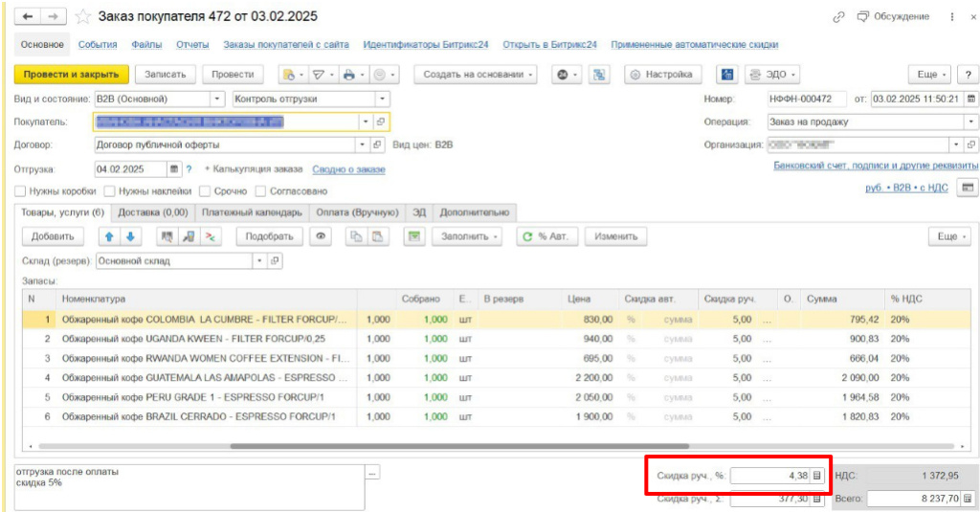Add document to favorites with star icon
980x512 pixels.
(x=82, y=17)
